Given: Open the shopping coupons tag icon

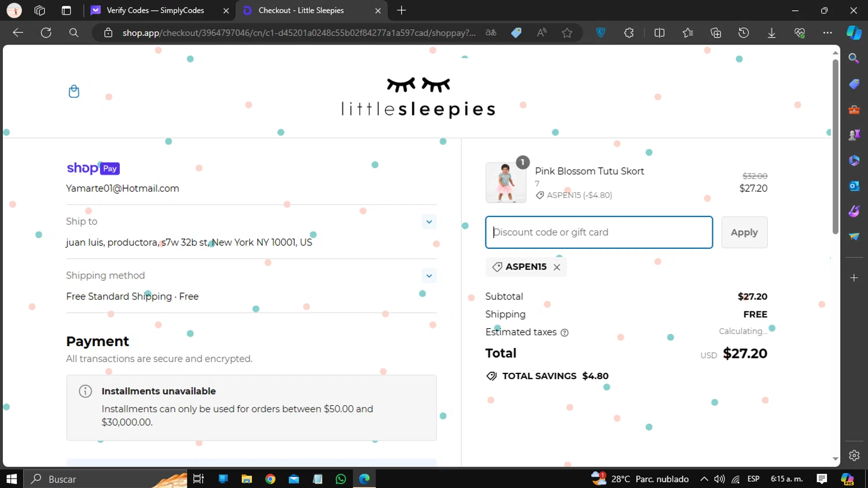Looking at the screenshot, I should click(516, 33).
